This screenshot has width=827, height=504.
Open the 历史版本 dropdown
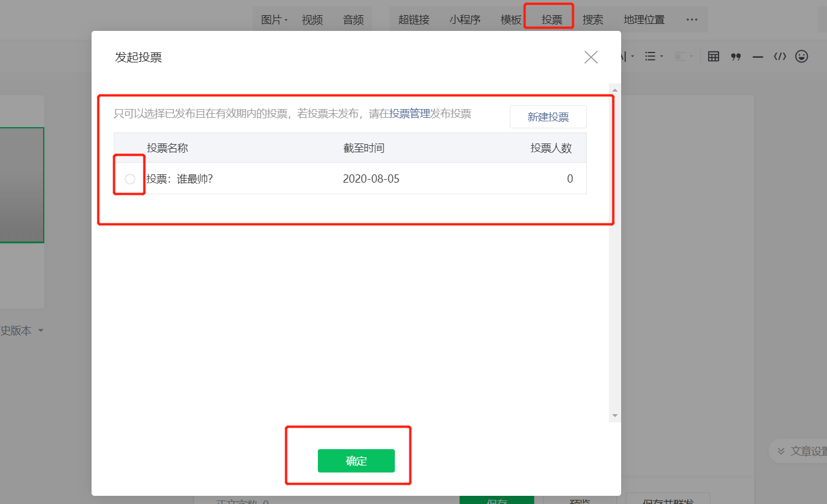click(x=22, y=331)
